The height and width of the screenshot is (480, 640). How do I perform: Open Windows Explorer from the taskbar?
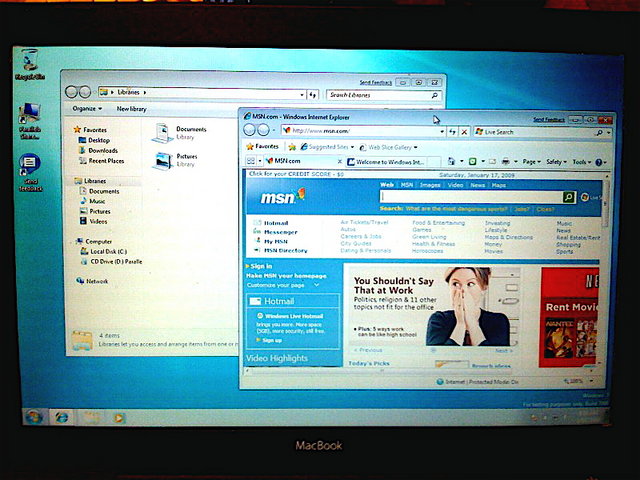[91, 417]
